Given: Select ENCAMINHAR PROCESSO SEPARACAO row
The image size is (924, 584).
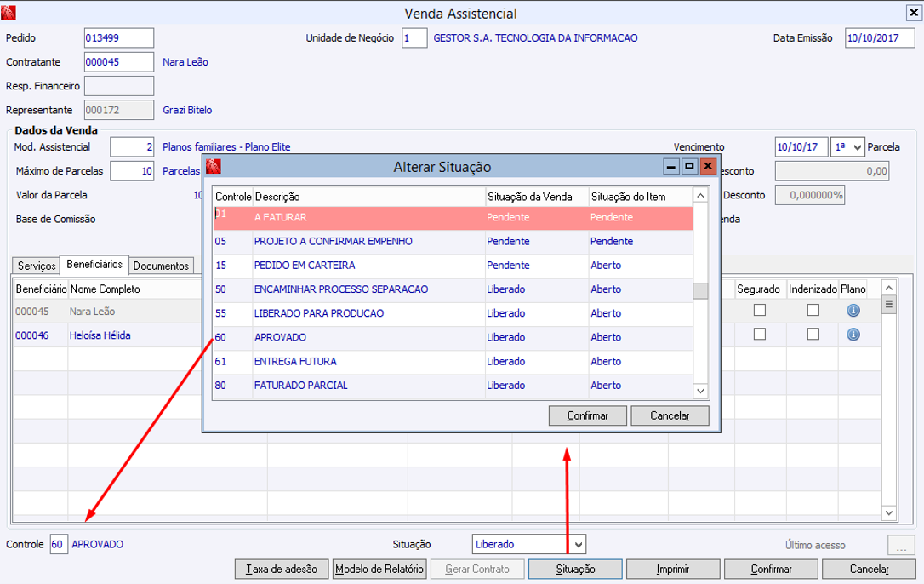Looking at the screenshot, I should (453, 289).
